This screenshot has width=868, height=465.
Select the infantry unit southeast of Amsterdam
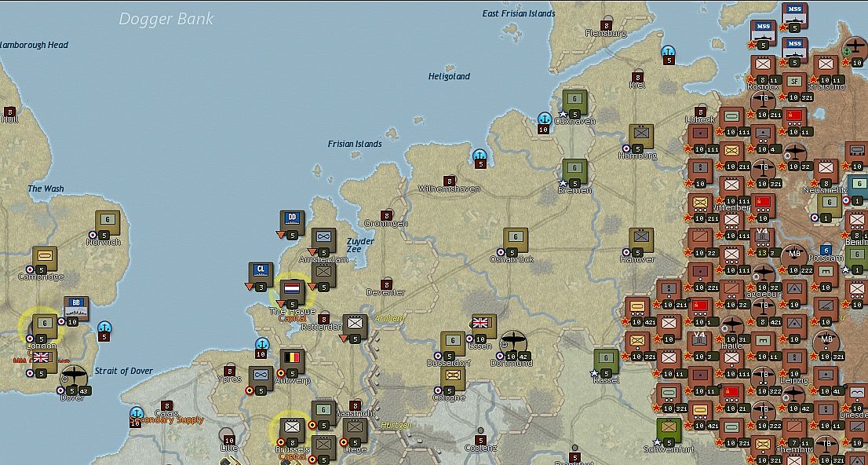[323, 275]
